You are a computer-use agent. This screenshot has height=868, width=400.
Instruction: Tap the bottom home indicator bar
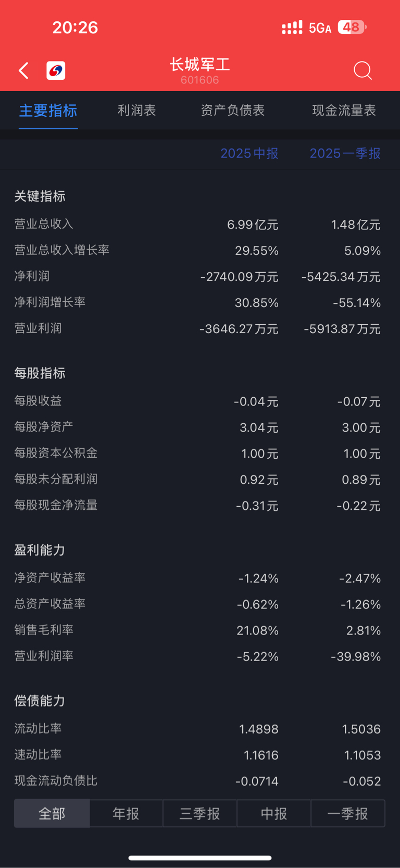(x=200, y=858)
